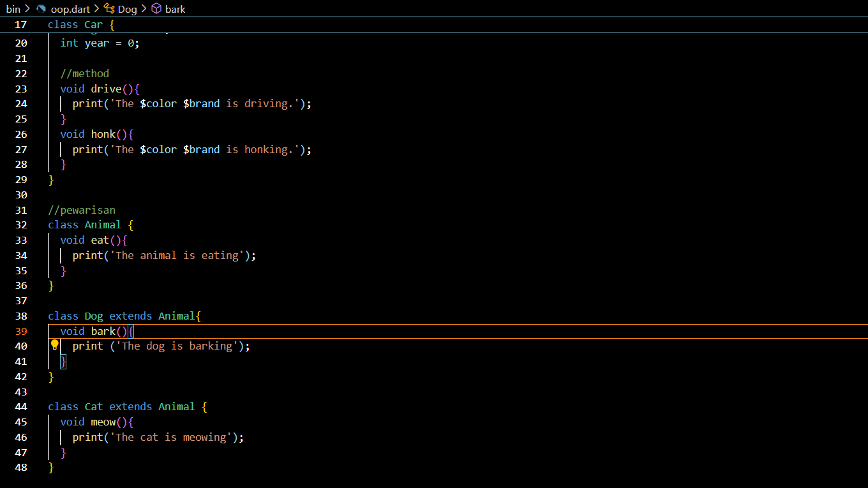Select the bark breadcrumb item
The width and height of the screenshot is (868, 488).
click(x=175, y=9)
